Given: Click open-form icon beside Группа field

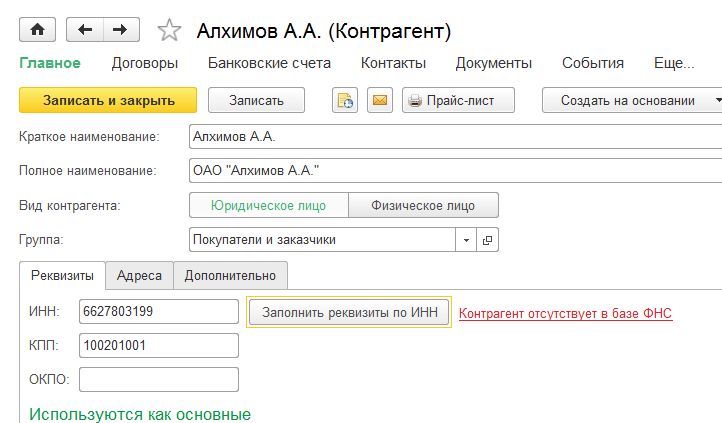Looking at the screenshot, I should click(x=488, y=240).
